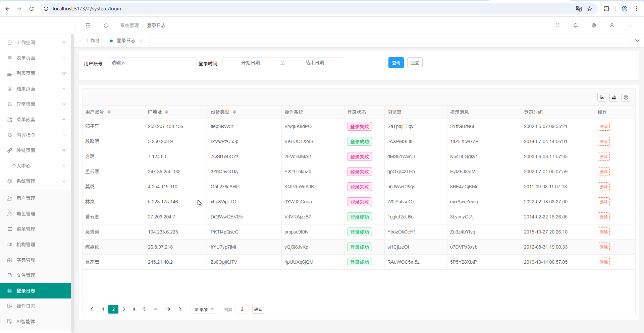Click the page refresh icon in header
644x333 pixels.
pyautogui.click(x=106, y=25)
